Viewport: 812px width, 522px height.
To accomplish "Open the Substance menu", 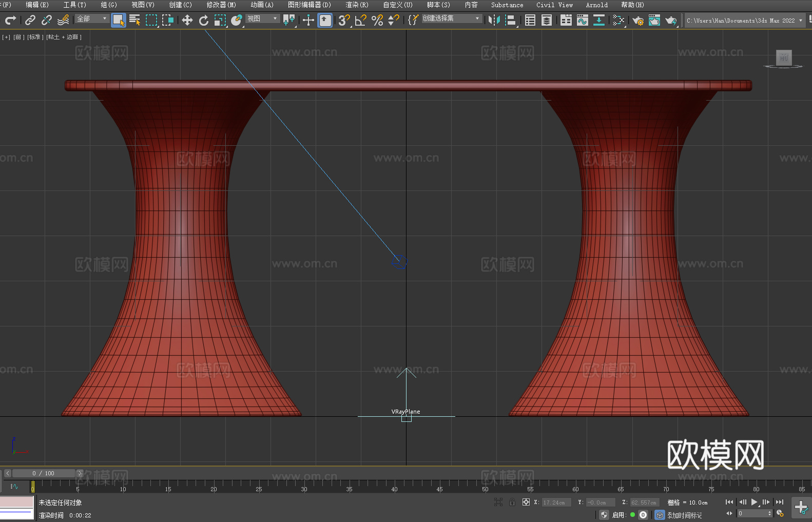I will 507,5.
